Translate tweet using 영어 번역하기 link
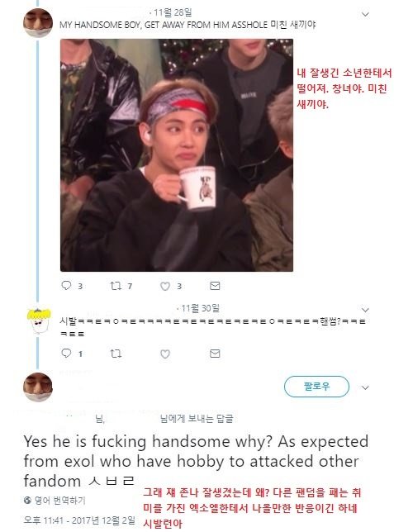 point(55,500)
